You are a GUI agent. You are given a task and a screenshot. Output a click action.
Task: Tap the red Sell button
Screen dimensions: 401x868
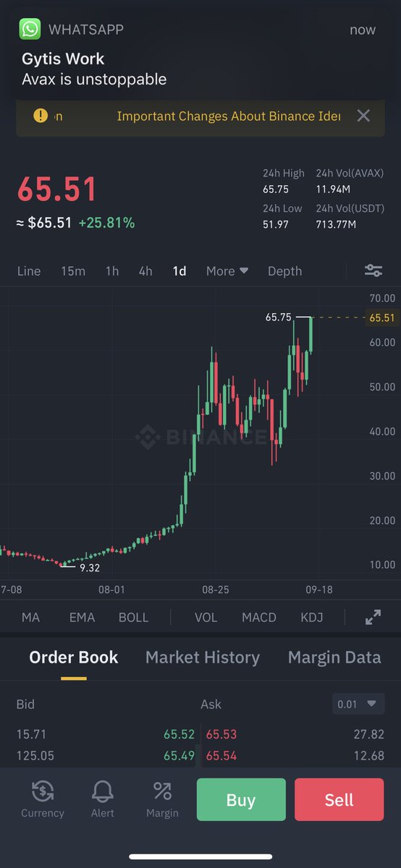click(339, 799)
